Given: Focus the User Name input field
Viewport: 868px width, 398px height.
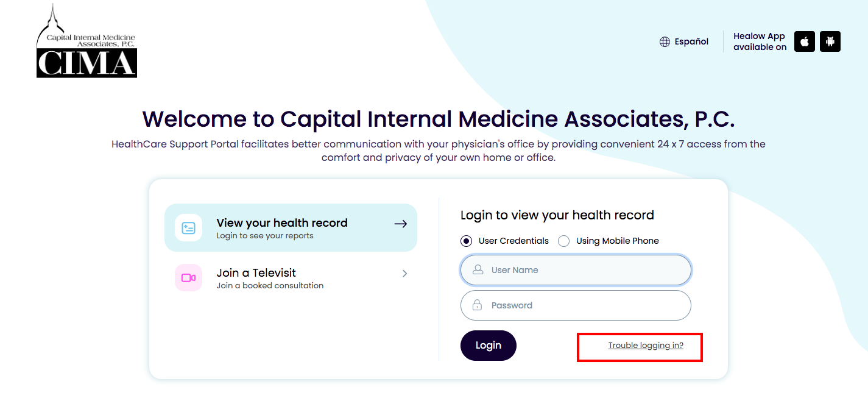Looking at the screenshot, I should click(x=576, y=270).
